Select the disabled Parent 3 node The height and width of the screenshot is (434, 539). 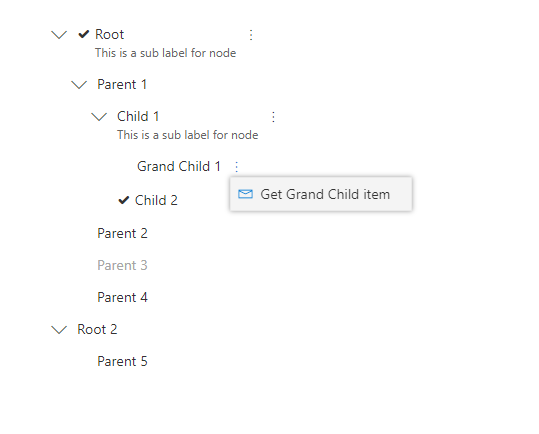point(122,265)
